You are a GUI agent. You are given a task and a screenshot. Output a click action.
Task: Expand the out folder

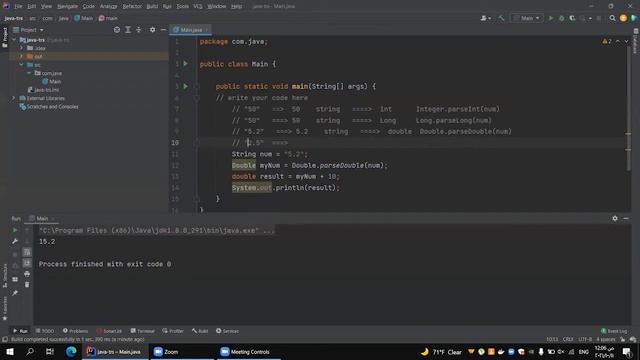(22, 56)
